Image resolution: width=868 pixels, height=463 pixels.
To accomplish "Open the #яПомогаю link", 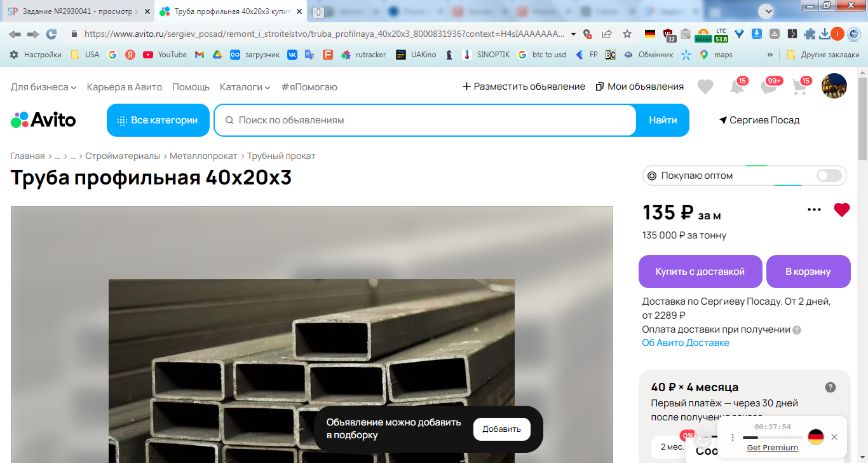I will [x=309, y=86].
